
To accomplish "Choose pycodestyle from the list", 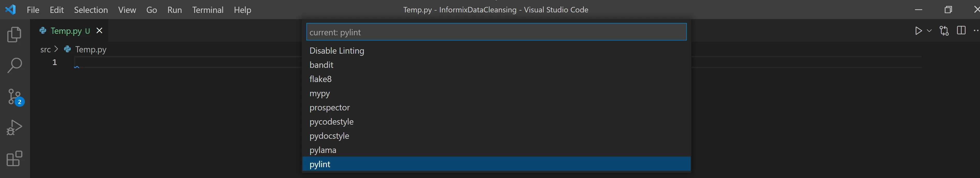I will 496,122.
